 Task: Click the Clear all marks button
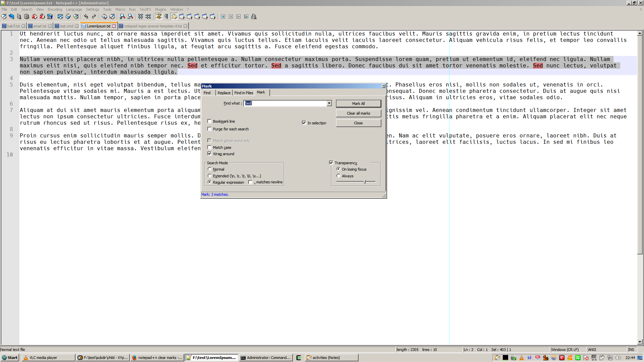click(x=358, y=113)
